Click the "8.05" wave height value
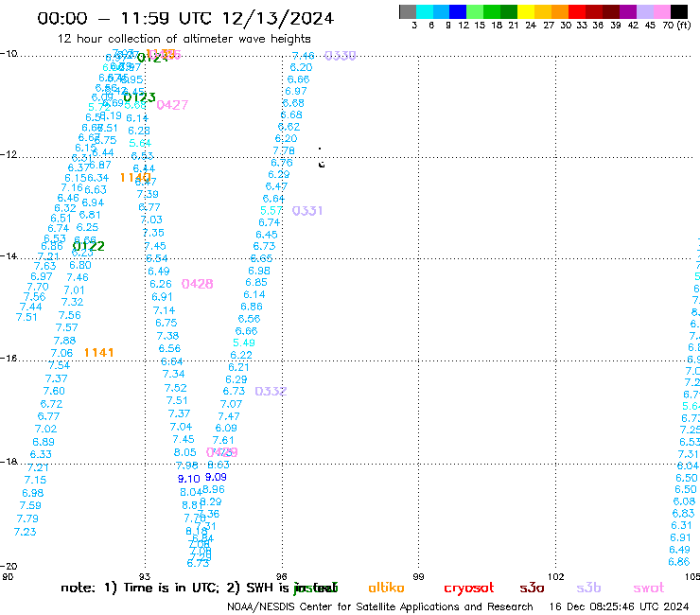 click(x=184, y=452)
